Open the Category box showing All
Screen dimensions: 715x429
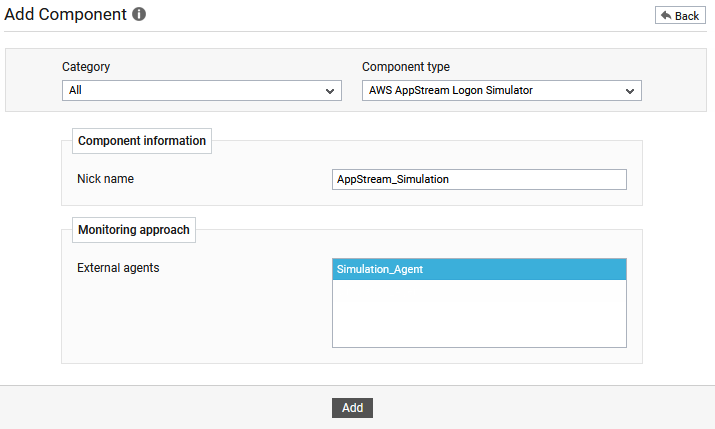(202, 91)
